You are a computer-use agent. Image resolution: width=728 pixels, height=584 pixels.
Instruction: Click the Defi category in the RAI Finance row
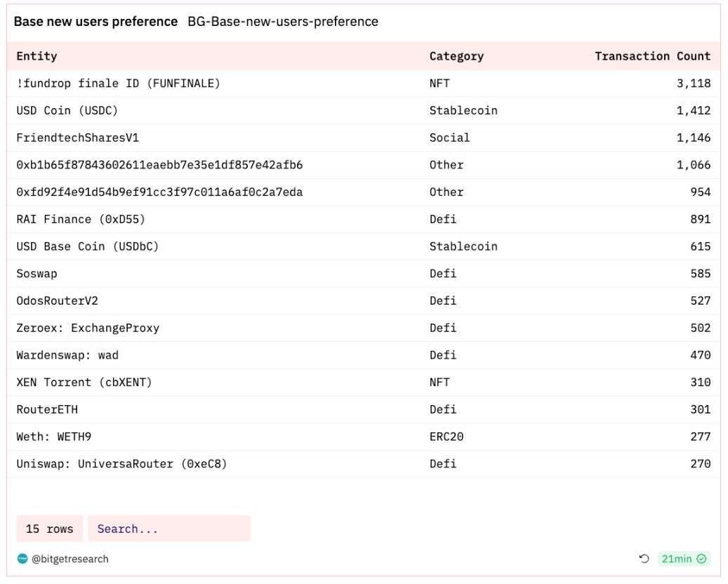pyautogui.click(x=443, y=219)
